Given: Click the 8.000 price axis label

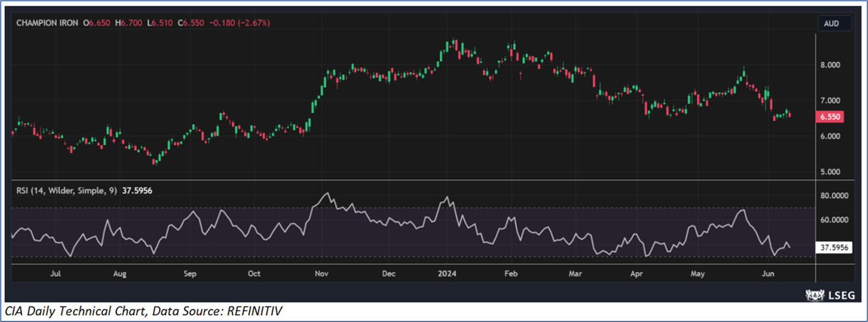Looking at the screenshot, I should coord(831,65).
